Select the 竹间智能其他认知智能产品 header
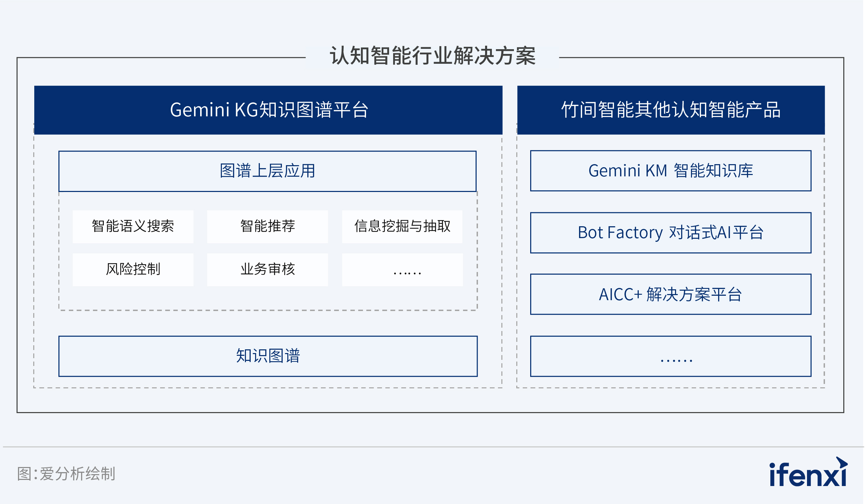This screenshot has height=504, width=865. 671,110
